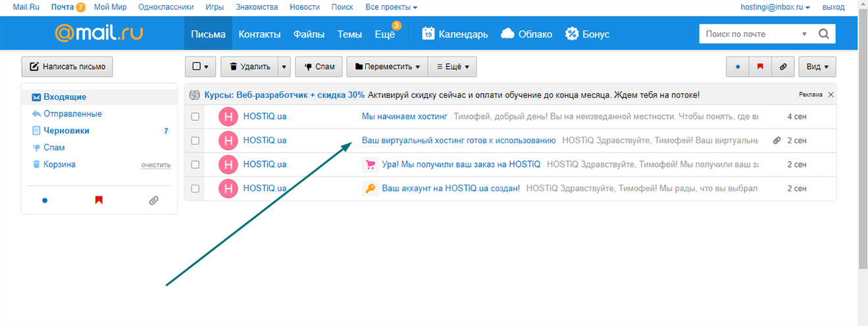Close the advertisement banner

(x=830, y=95)
